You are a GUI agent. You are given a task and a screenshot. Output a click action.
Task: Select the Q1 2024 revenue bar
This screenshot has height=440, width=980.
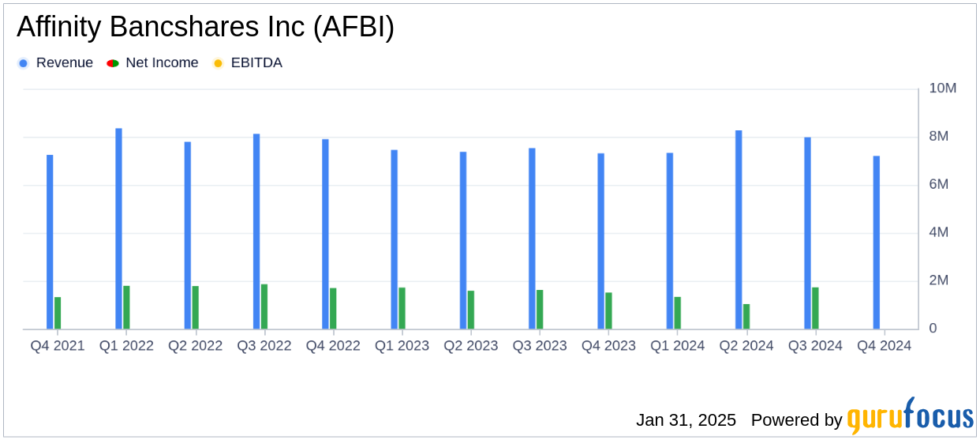[670, 241]
